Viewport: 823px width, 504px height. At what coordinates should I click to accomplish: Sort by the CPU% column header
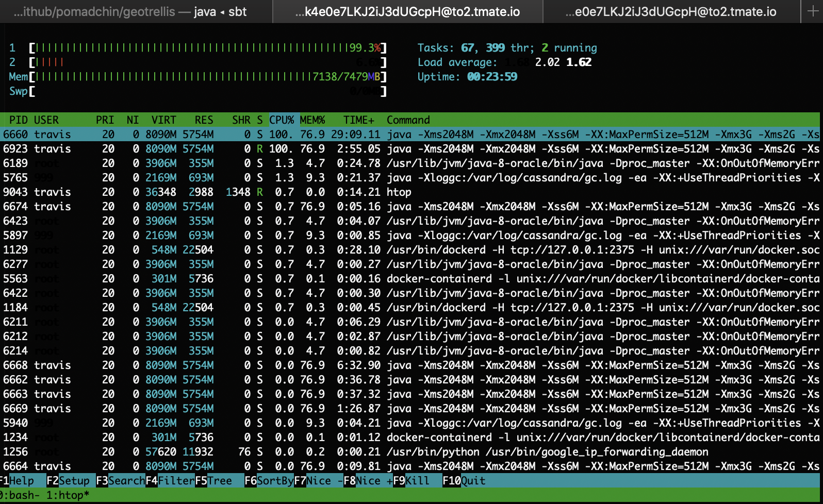pyautogui.click(x=282, y=120)
